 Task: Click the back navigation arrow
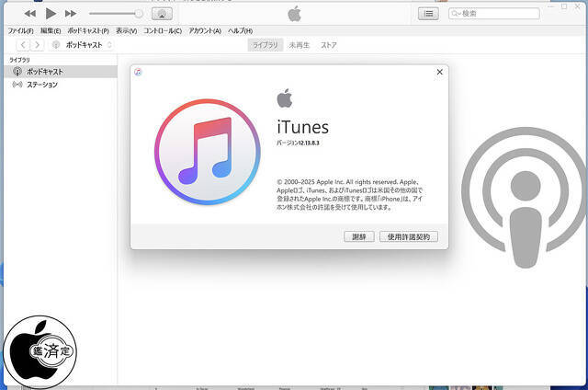[23, 44]
